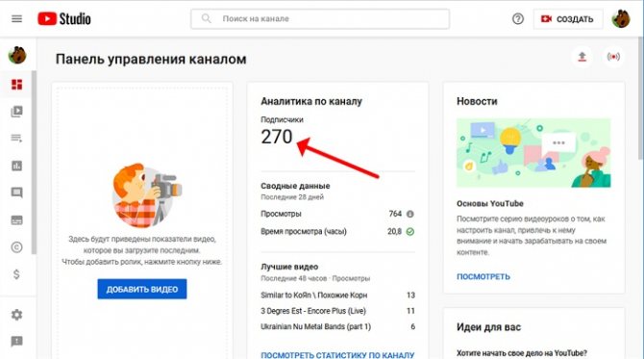Click view count 13 of top video
The height and width of the screenshot is (359, 644).
410,295
